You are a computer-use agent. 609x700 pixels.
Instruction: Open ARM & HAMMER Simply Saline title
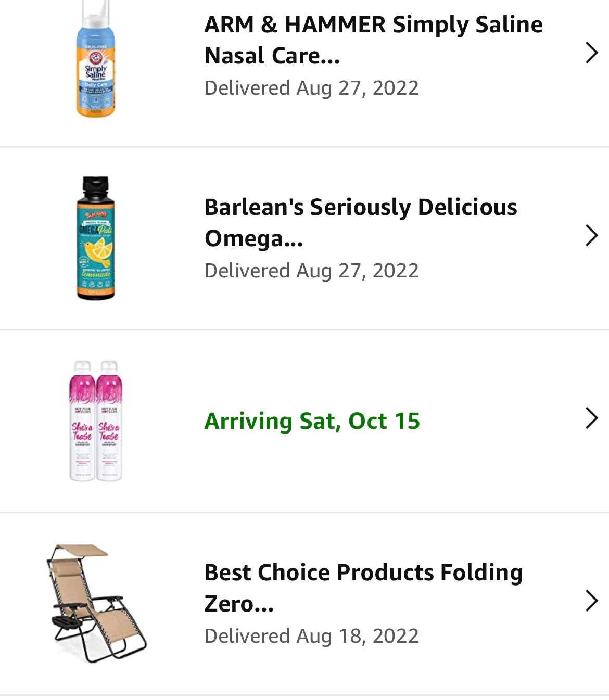pos(373,40)
